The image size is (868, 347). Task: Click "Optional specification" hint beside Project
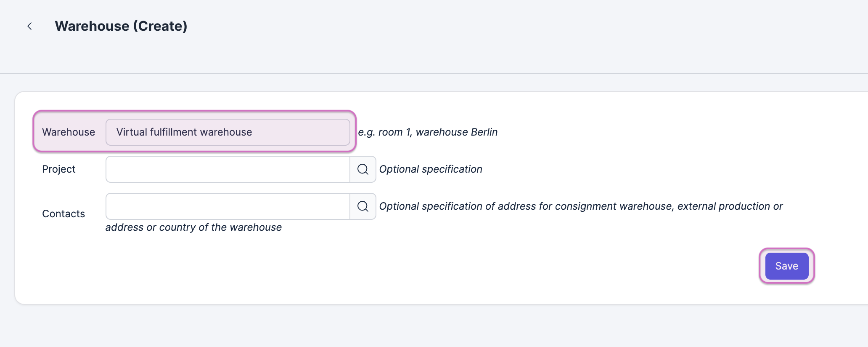click(431, 169)
